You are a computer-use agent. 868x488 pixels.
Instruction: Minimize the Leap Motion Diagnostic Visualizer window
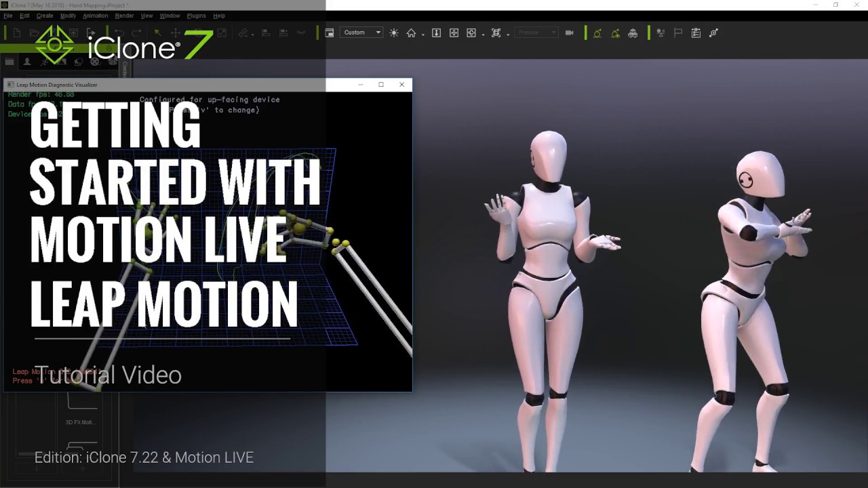pos(361,85)
